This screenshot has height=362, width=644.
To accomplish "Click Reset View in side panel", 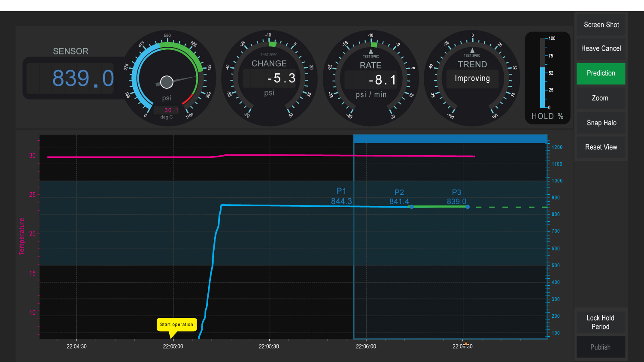I will 601,147.
